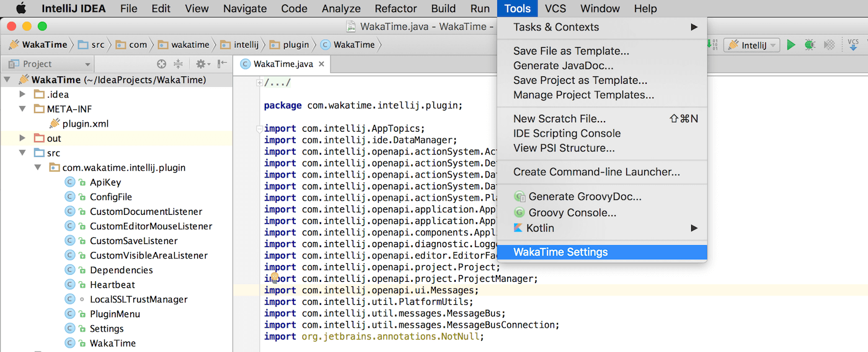Select WakaTime Settings from Tools menu
868x352 pixels.
pyautogui.click(x=560, y=252)
